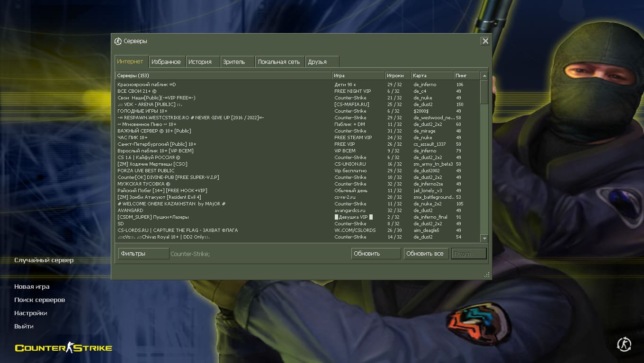Image resolution: width=644 pixels, height=363 pixels.
Task: Switch to the Интернет tab
Action: click(130, 62)
